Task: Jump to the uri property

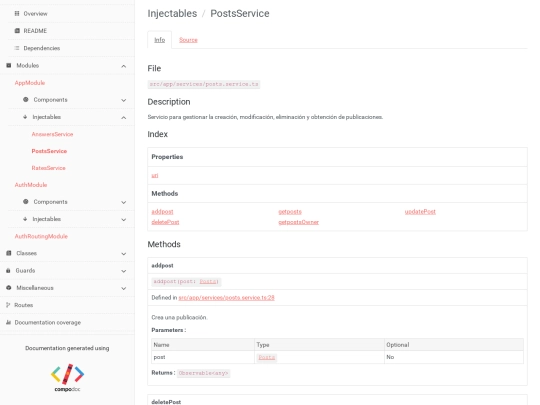Action: tap(155, 175)
